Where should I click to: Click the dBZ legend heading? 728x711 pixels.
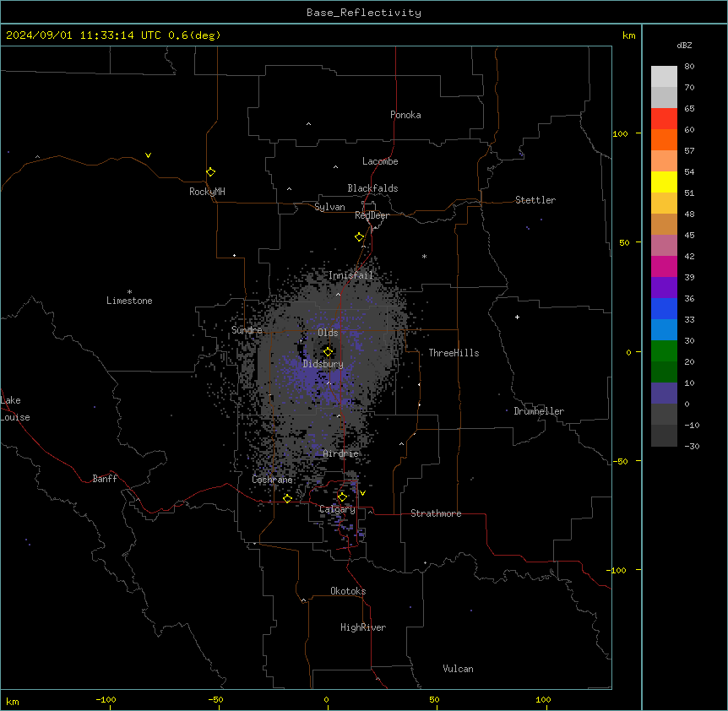[684, 45]
